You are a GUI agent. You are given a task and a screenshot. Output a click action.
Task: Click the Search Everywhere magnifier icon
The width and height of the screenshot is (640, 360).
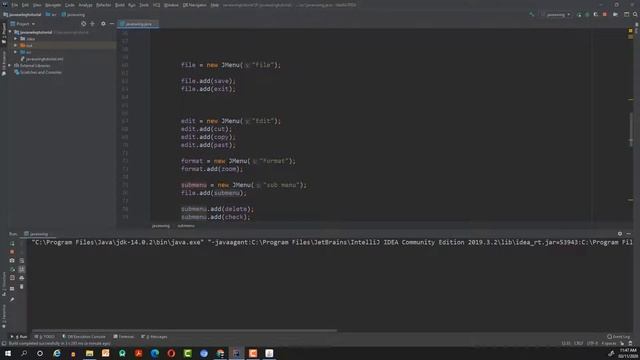click(x=636, y=15)
